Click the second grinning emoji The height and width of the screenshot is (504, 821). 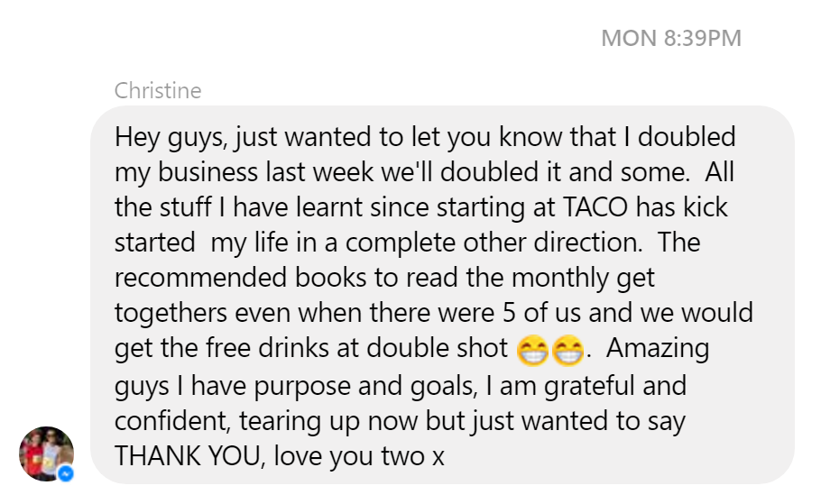pos(566,350)
